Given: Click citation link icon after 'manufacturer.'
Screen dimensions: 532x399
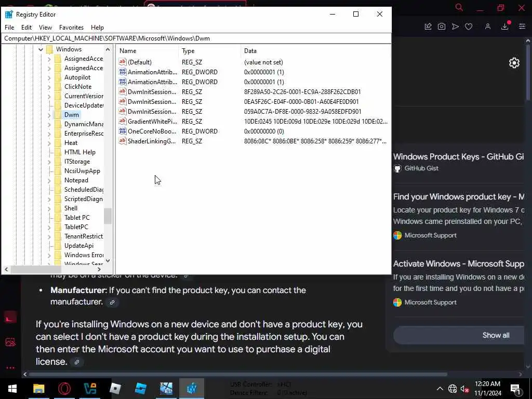Looking at the screenshot, I should pos(112,302).
